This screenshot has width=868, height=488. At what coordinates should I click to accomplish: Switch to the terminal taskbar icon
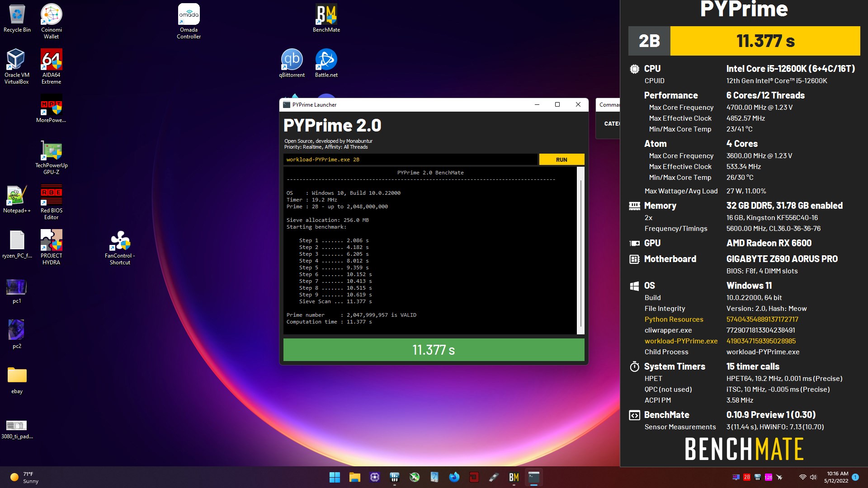pos(533,477)
